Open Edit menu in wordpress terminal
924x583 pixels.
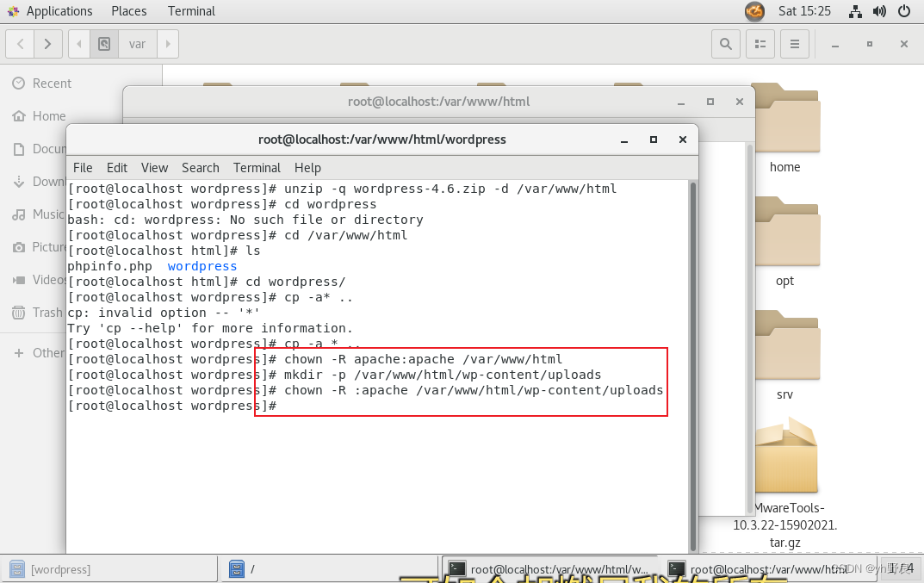coord(116,168)
